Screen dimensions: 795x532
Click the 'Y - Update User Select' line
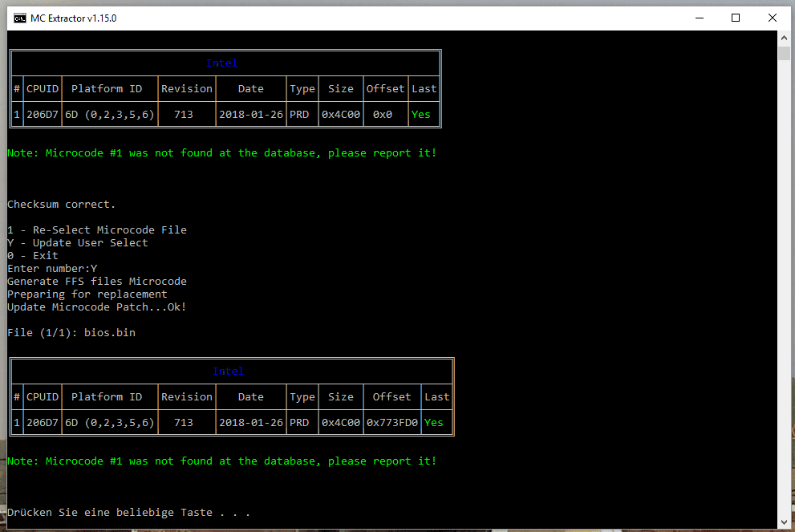pos(78,243)
